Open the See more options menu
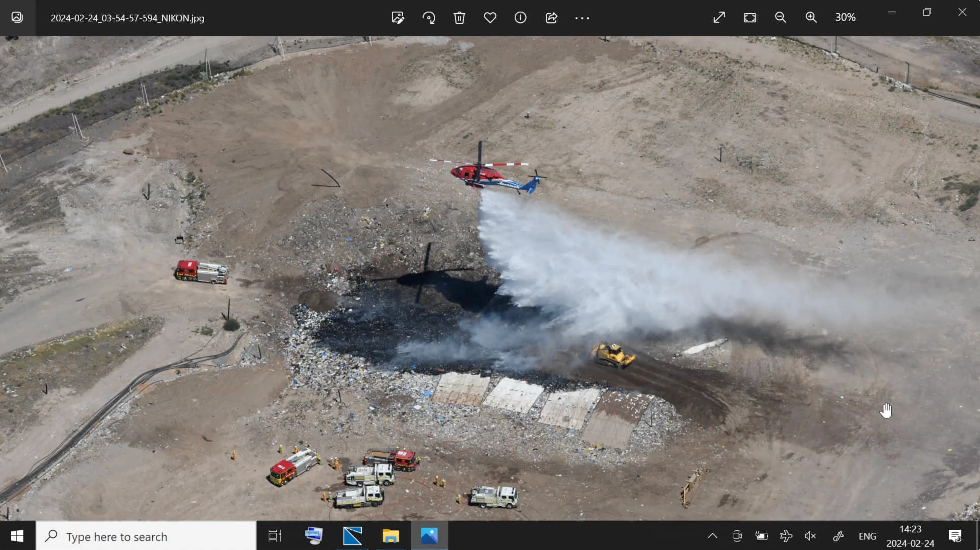The width and height of the screenshot is (980, 550). click(582, 18)
